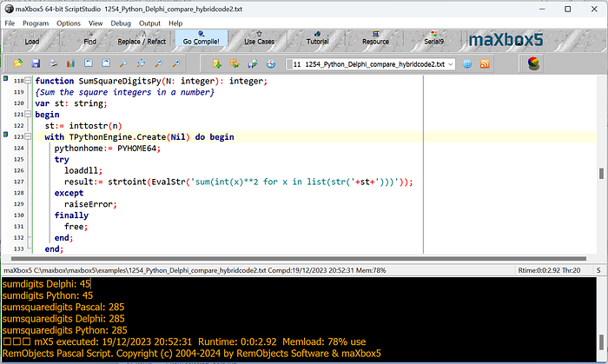Image resolution: width=608 pixels, height=364 pixels.
Task: Click the magnifier with crossed arrows icon
Action: [141, 63]
